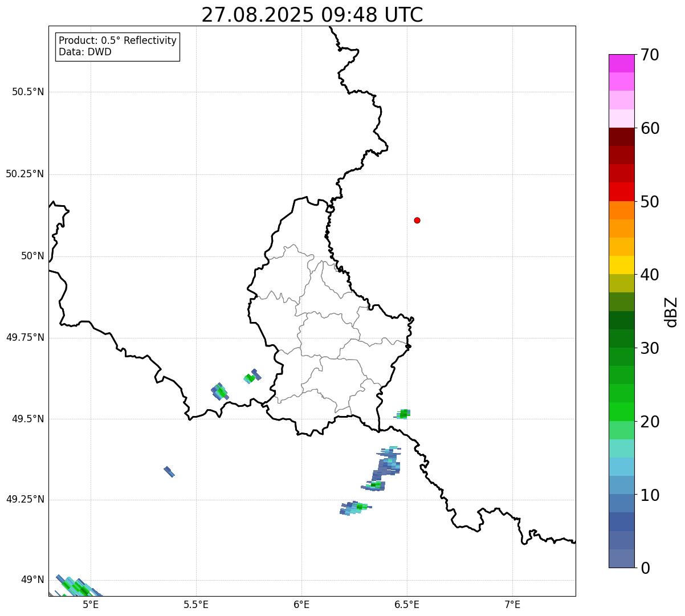Image resolution: width=685 pixels, height=616 pixels.
Task: Select the 6°E longitude tick label
Action: click(x=301, y=604)
